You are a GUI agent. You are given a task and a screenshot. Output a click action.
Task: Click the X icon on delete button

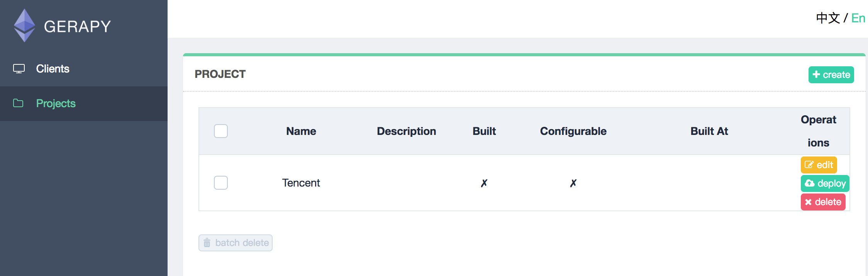(x=808, y=202)
